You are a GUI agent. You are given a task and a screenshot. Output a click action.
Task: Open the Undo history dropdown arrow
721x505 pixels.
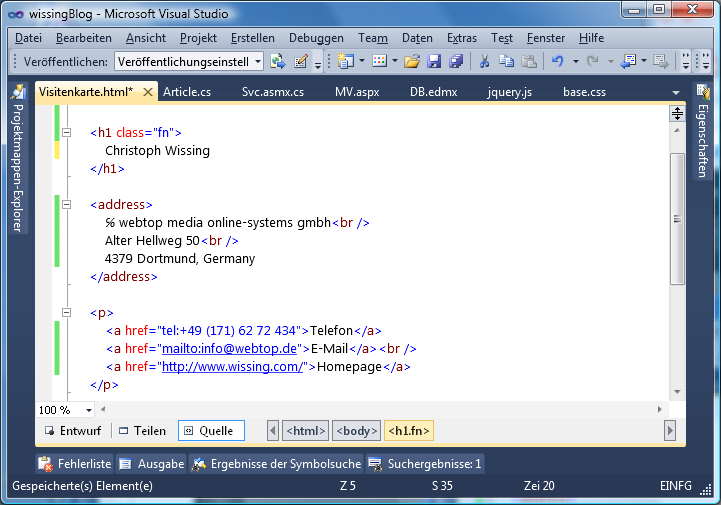576,61
